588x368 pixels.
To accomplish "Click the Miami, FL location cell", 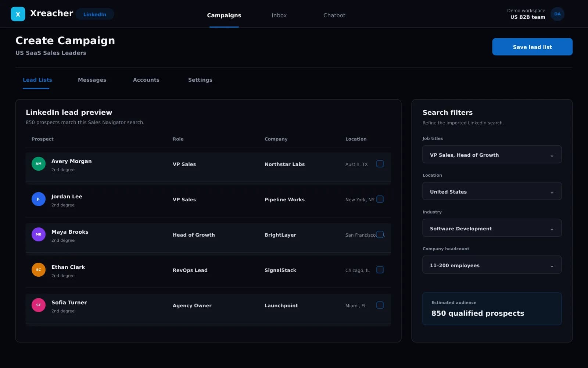I will pyautogui.click(x=356, y=306).
